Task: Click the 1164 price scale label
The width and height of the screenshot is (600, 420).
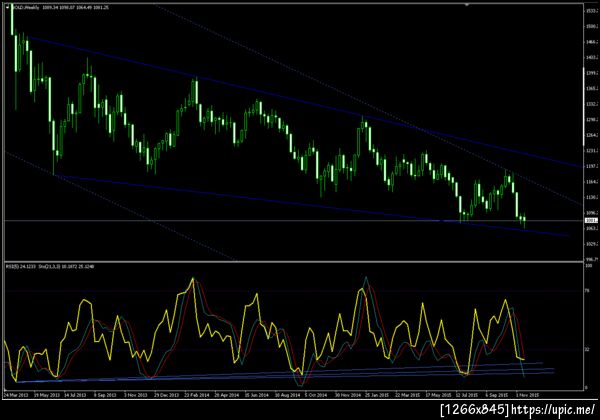Action: coord(592,182)
